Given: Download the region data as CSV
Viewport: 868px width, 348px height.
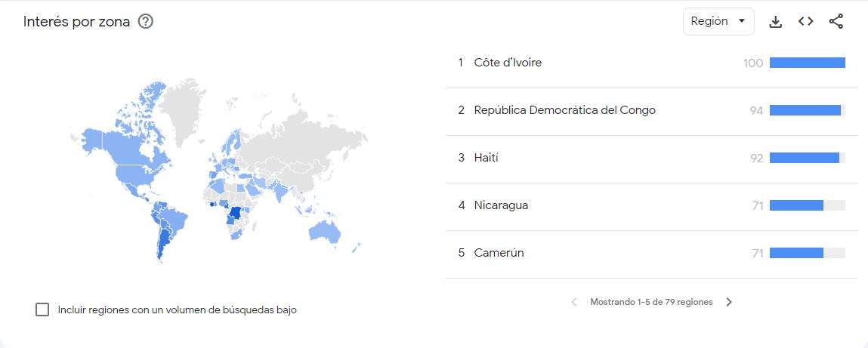Looking at the screenshot, I should tap(775, 22).
